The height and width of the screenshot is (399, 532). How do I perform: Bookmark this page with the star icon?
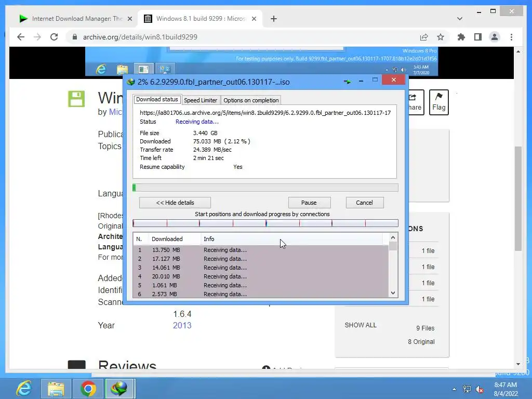tap(441, 37)
